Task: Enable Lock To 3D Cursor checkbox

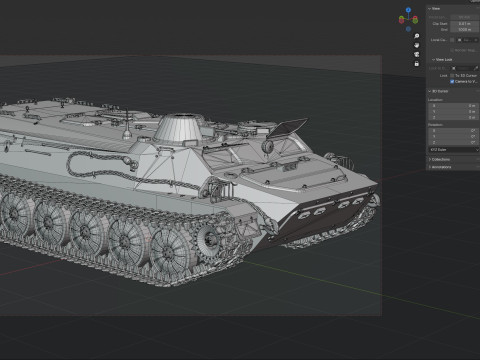Action: pyautogui.click(x=452, y=76)
